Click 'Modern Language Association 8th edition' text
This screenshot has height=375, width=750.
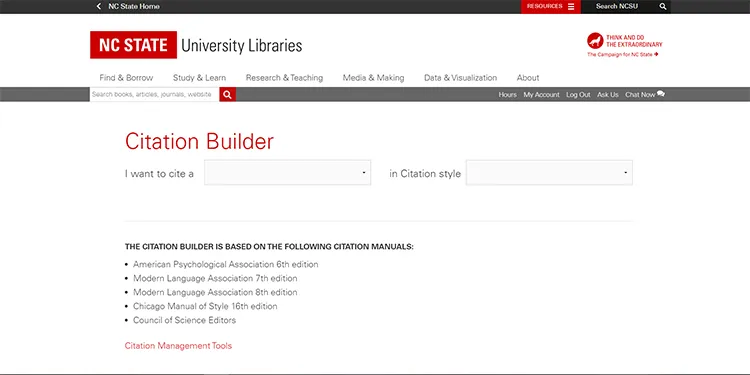pos(215,292)
